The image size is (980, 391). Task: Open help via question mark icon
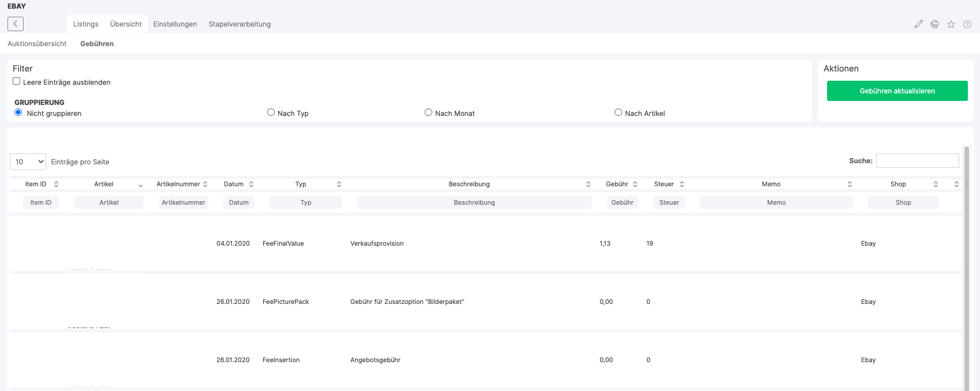(967, 24)
